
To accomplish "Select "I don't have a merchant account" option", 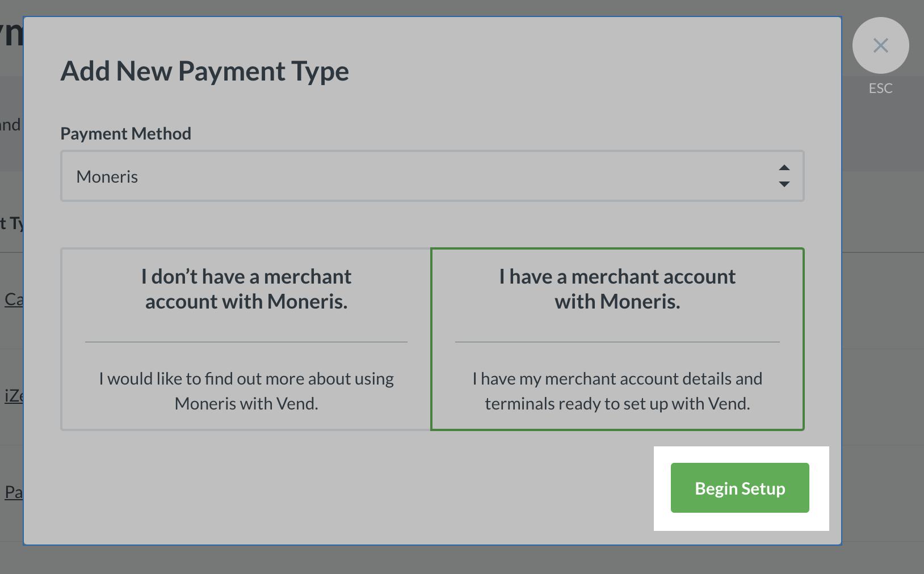I will tap(246, 339).
